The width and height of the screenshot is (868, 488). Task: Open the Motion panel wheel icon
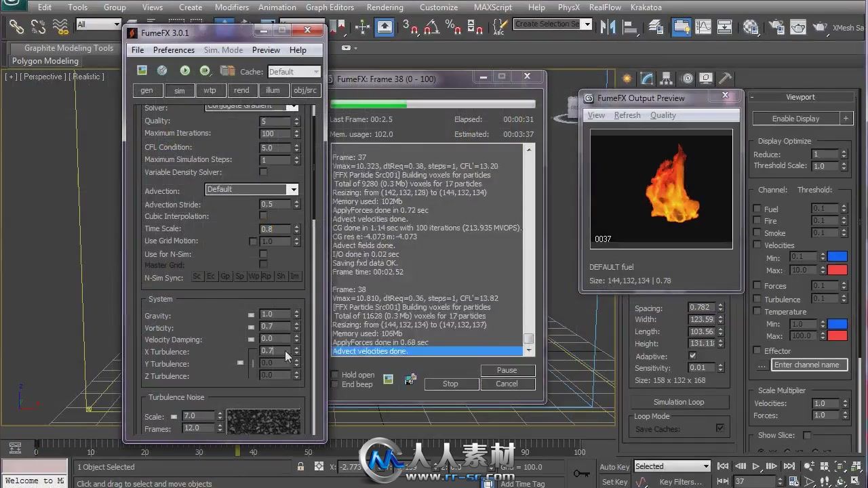click(687, 79)
